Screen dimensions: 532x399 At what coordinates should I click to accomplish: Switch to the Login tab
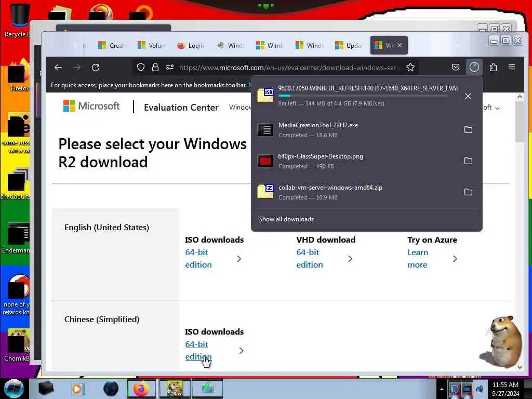pos(191,45)
